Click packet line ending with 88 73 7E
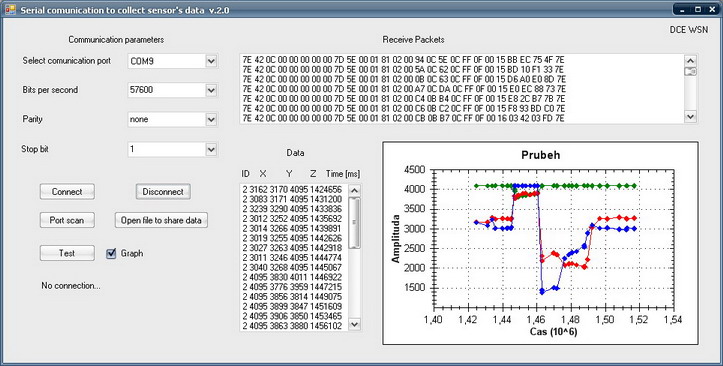The height and width of the screenshot is (366, 723). tap(404, 89)
